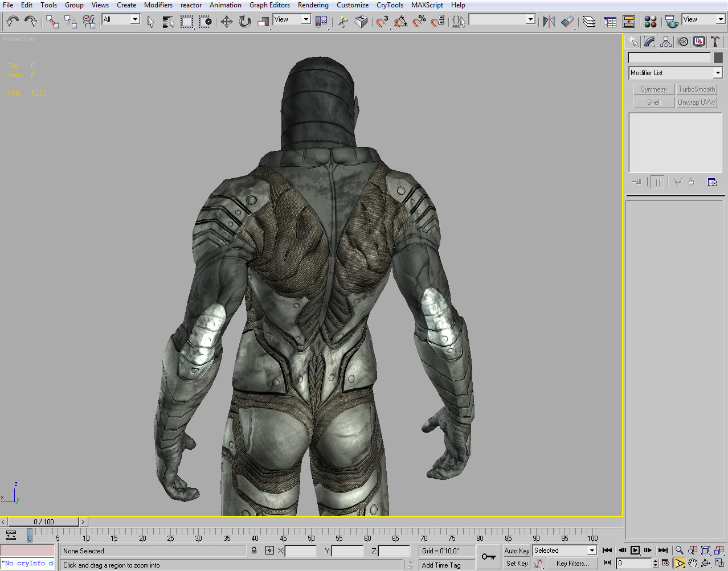Screen dimensions: 728x571
Task: Toggle Auto Key animation mode
Action: pos(517,551)
